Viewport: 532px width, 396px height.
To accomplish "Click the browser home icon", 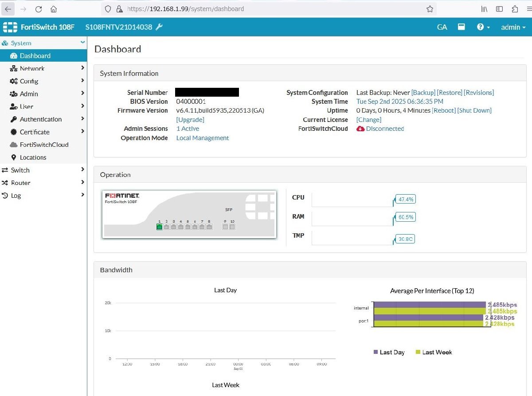I will point(54,9).
